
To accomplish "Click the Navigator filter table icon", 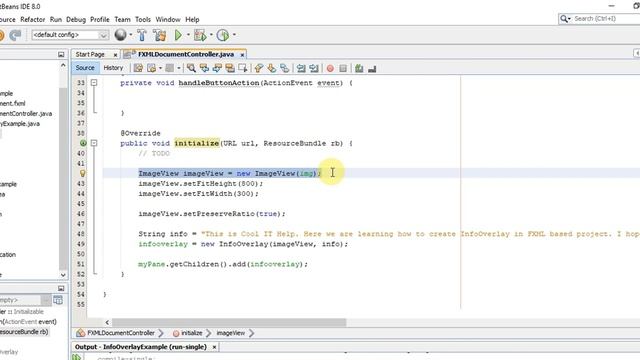I will coord(58,300).
